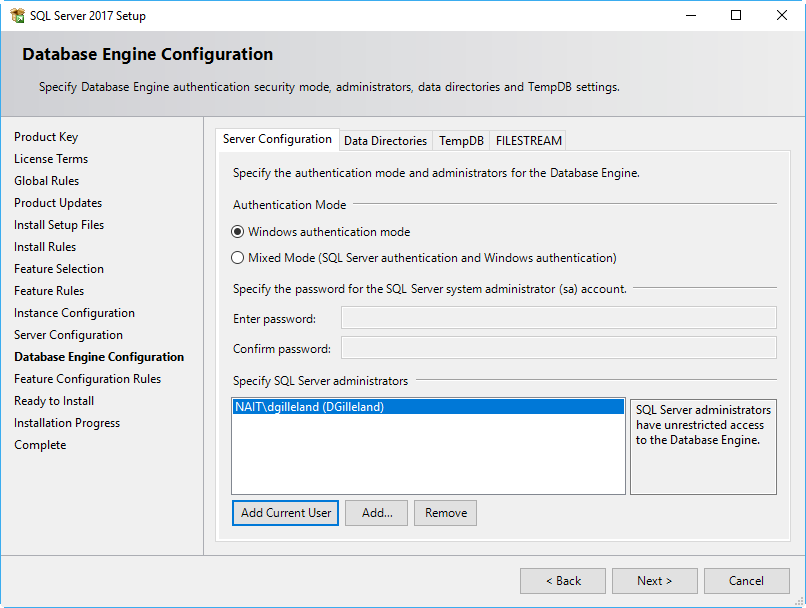Remove the selected administrator

point(446,513)
